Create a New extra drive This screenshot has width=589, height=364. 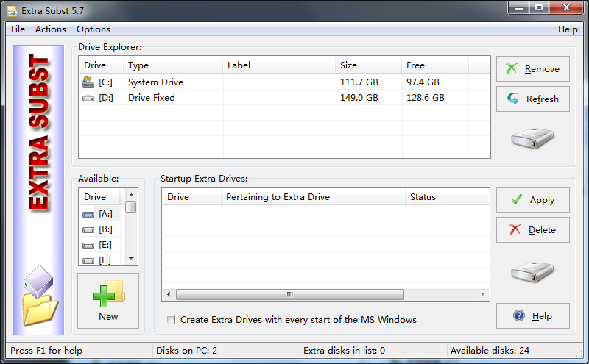coord(108,301)
